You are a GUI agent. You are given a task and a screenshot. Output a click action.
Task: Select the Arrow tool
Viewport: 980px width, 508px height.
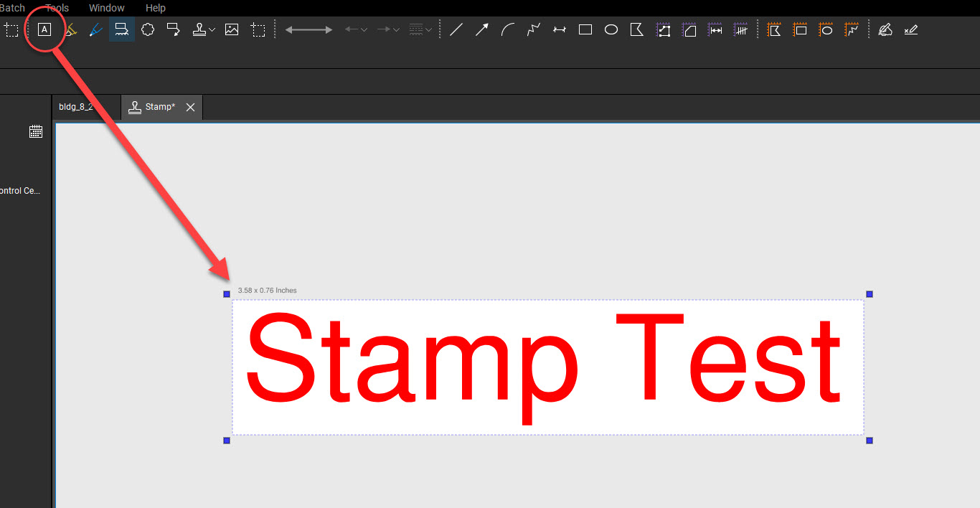[x=482, y=29]
